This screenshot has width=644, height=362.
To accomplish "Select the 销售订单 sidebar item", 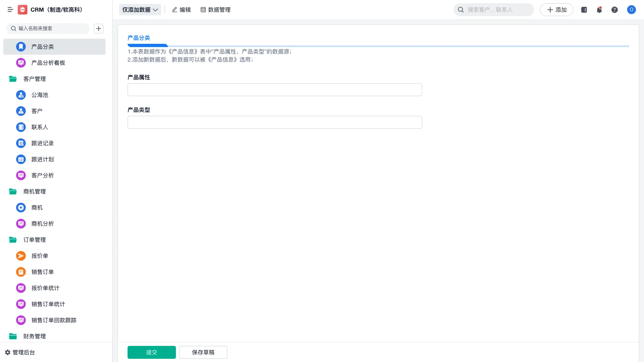I will (42, 272).
